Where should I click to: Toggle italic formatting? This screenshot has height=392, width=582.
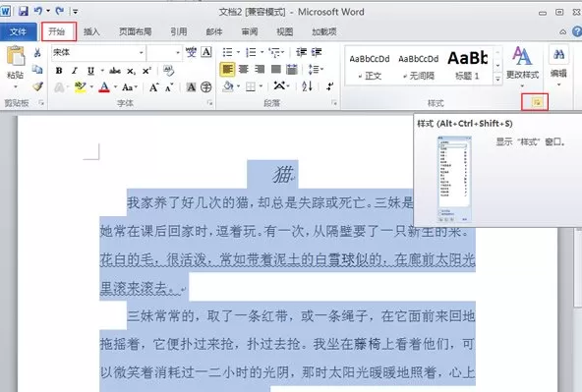pos(75,71)
